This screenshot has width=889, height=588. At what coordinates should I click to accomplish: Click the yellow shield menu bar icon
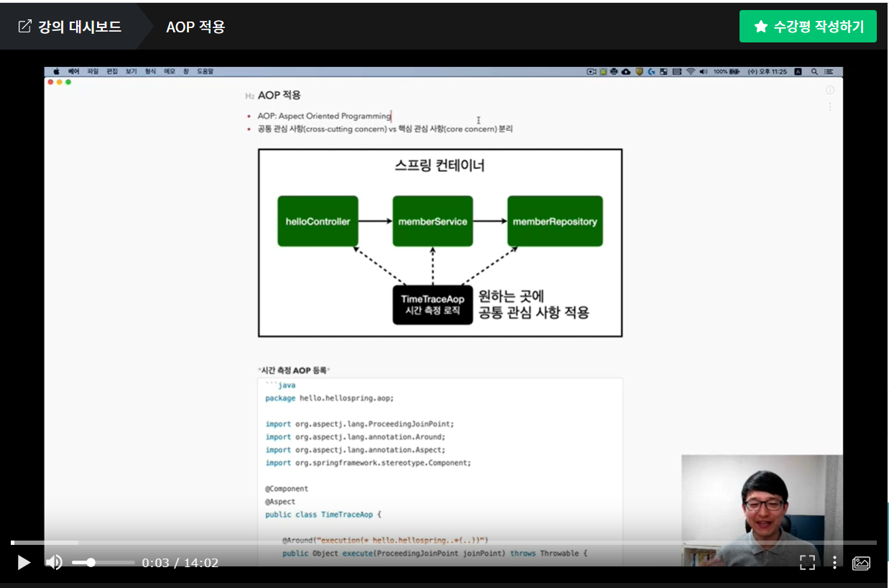(638, 72)
